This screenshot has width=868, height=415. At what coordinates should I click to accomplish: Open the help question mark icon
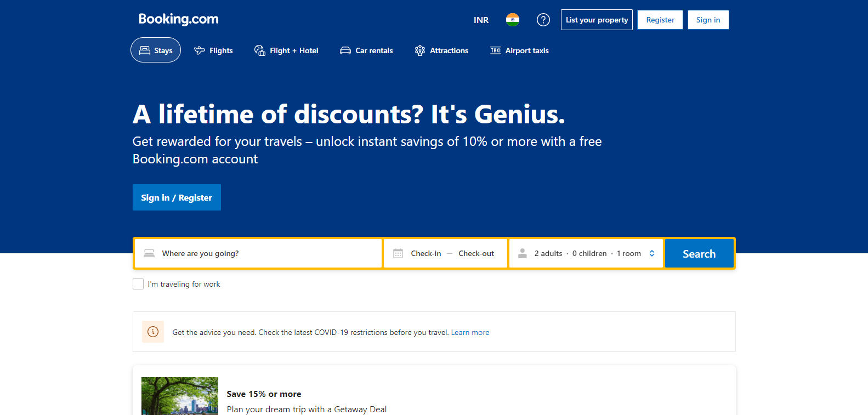[543, 20]
